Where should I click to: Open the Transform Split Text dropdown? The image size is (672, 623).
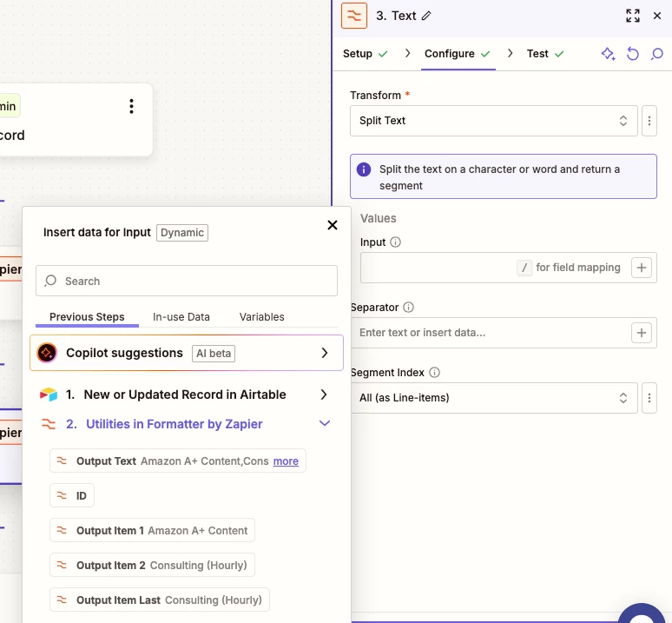494,121
